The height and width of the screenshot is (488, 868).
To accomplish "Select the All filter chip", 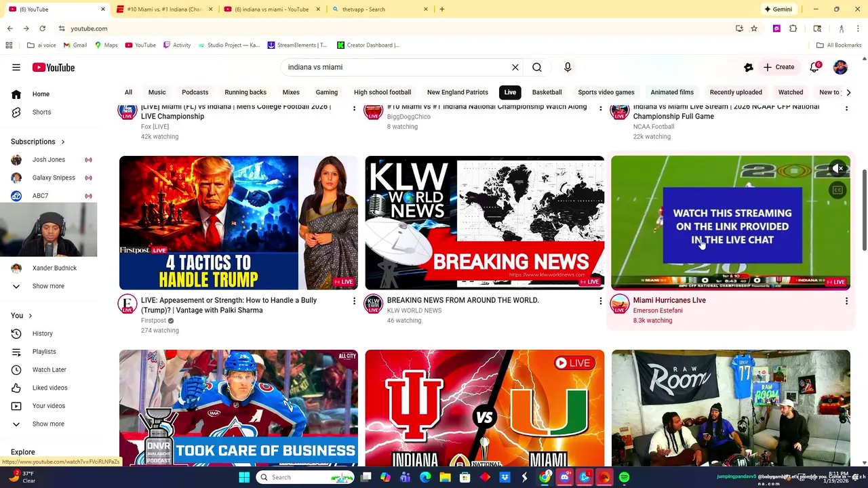I will point(128,92).
